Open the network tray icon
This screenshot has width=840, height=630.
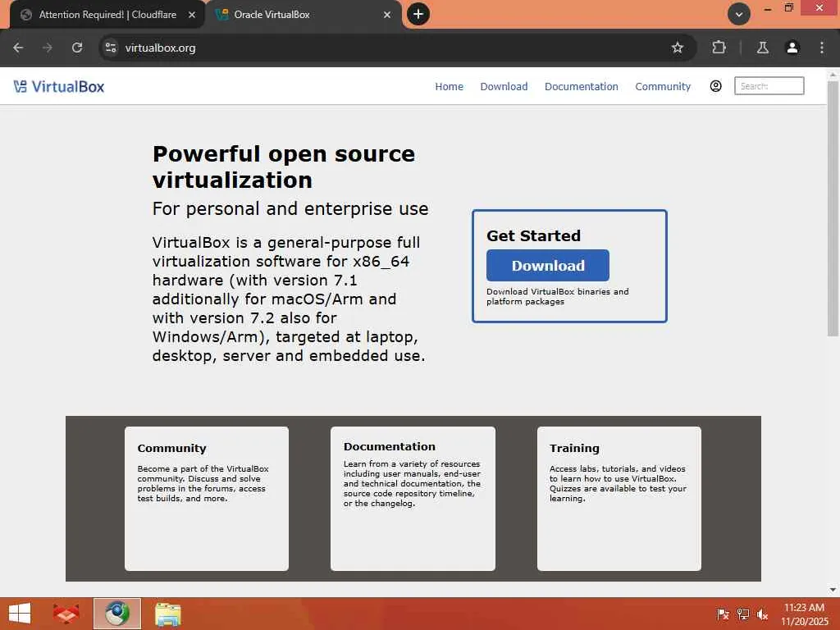click(x=742, y=614)
